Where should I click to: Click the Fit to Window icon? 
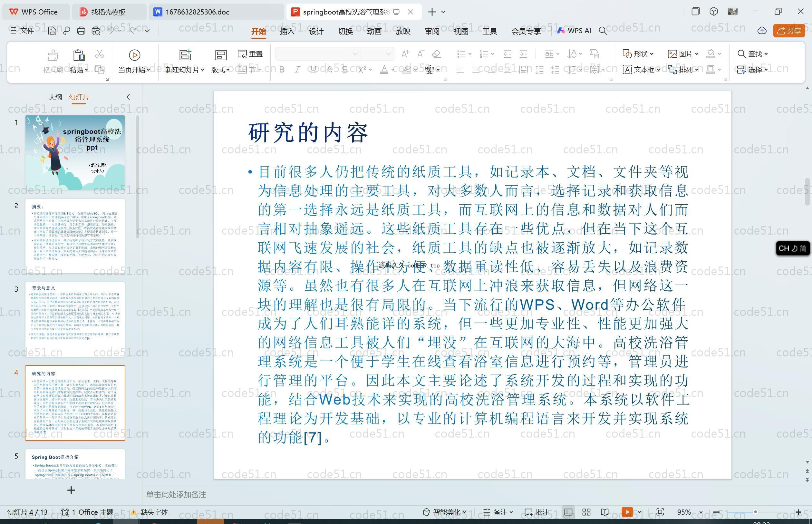(x=660, y=512)
